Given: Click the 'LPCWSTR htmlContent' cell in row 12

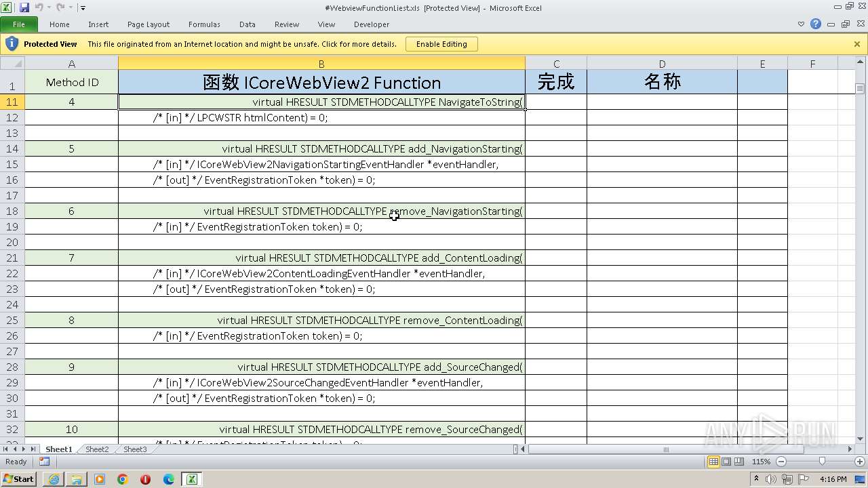Looking at the screenshot, I should pyautogui.click(x=321, y=118).
